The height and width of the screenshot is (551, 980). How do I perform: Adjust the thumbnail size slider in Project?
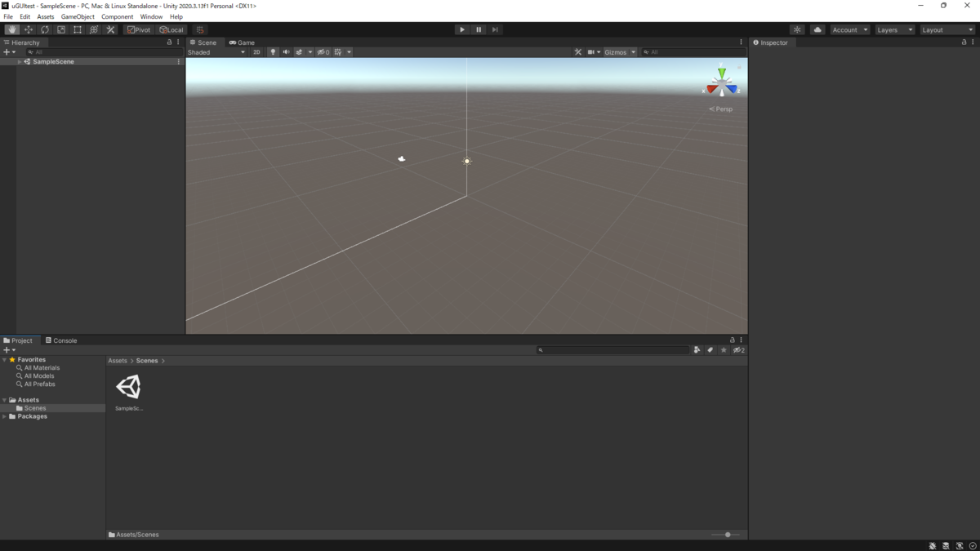point(727,535)
